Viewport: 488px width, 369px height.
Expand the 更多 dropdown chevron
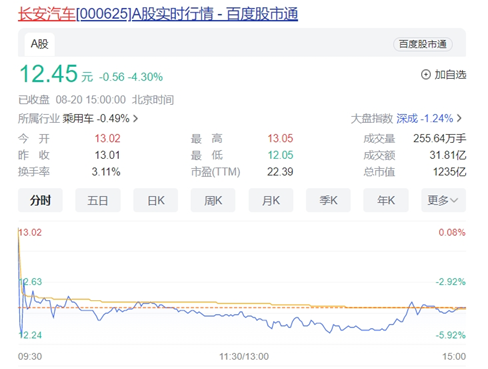(x=454, y=200)
